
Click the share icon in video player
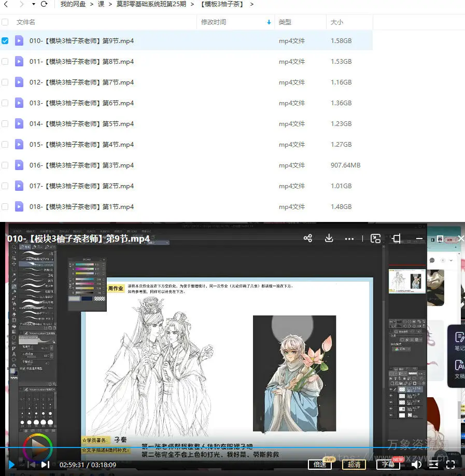308,239
